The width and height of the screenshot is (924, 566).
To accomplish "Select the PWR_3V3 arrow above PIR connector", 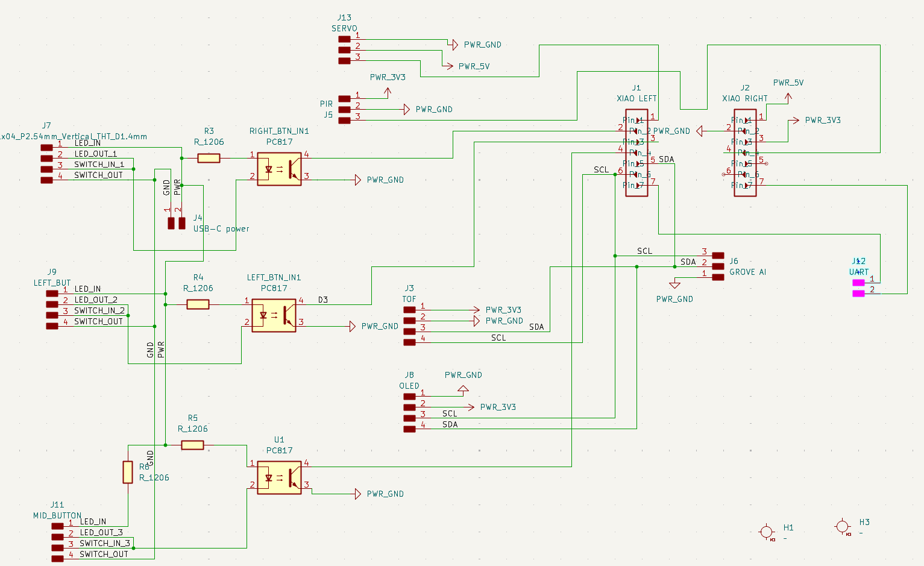I will (388, 91).
